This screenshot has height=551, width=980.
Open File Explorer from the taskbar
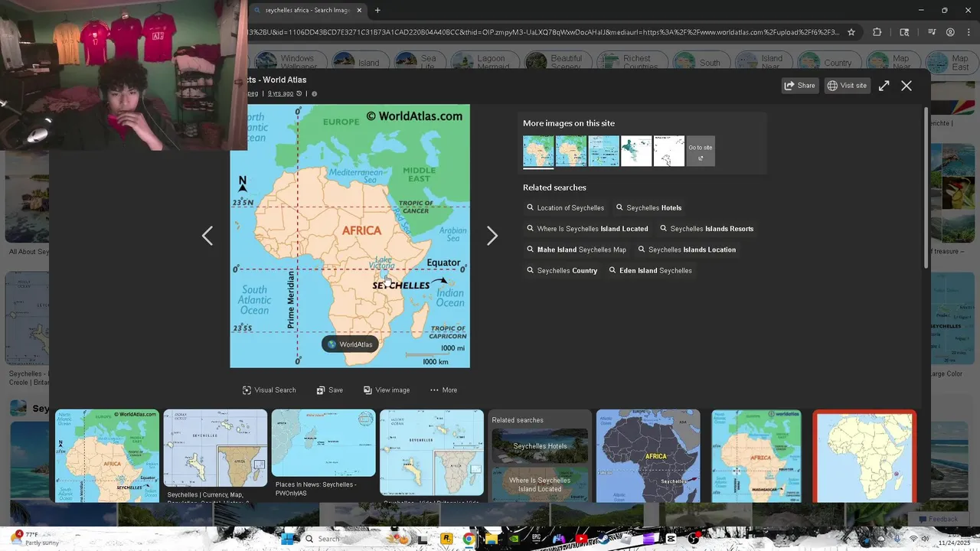(x=491, y=539)
